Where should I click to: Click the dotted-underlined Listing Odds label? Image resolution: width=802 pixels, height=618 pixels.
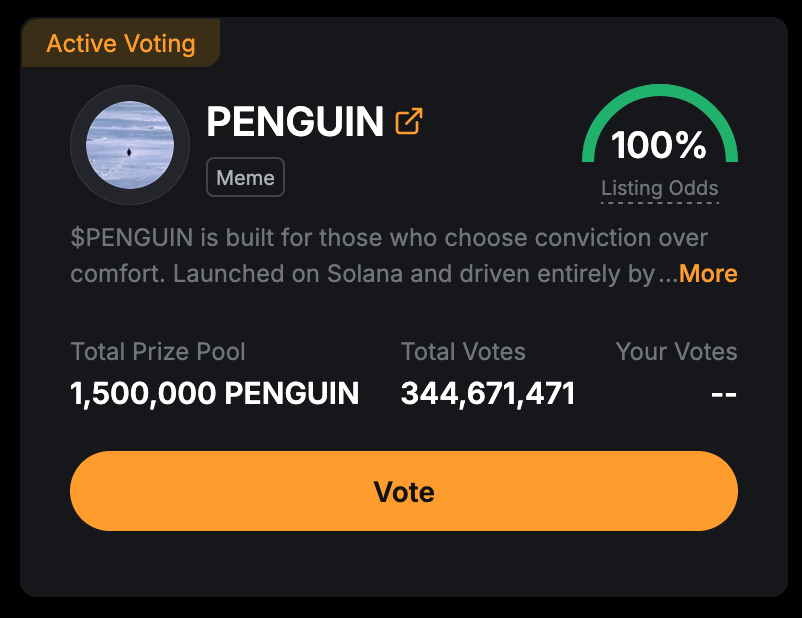pos(660,188)
